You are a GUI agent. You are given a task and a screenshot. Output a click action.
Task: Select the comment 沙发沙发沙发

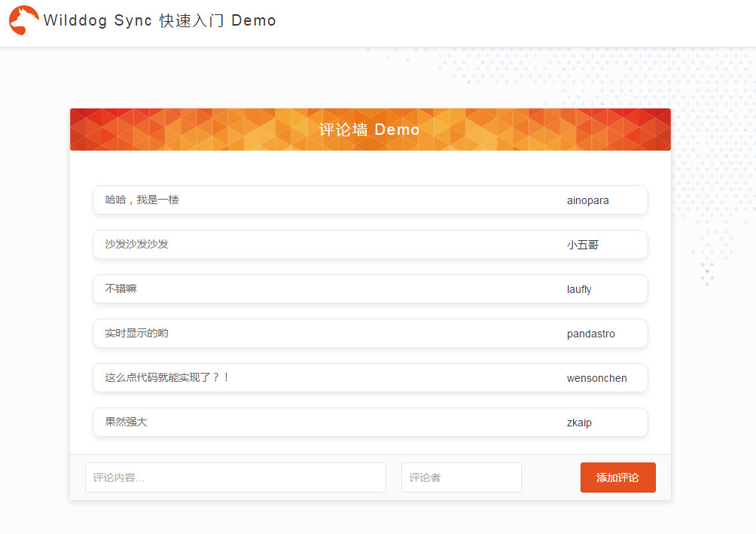(x=136, y=245)
